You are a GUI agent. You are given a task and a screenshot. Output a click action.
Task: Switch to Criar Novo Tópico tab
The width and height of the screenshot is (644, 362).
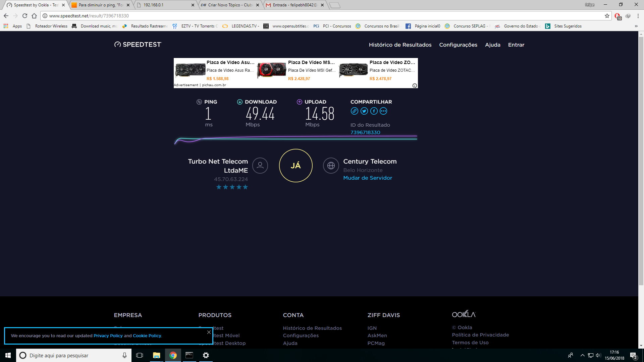coord(230,5)
